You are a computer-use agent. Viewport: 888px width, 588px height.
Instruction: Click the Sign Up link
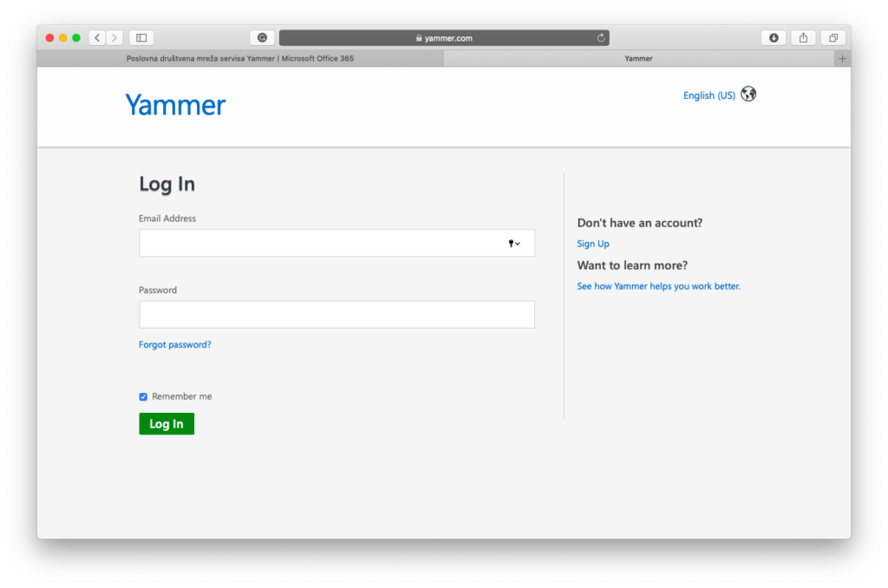click(593, 244)
